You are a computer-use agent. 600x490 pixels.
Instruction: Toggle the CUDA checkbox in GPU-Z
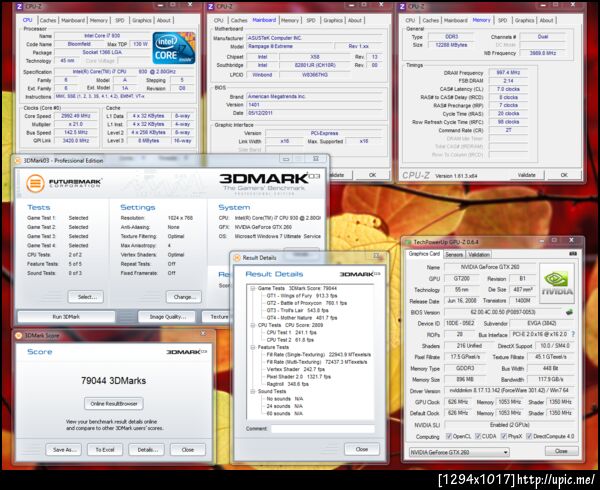[x=478, y=436]
